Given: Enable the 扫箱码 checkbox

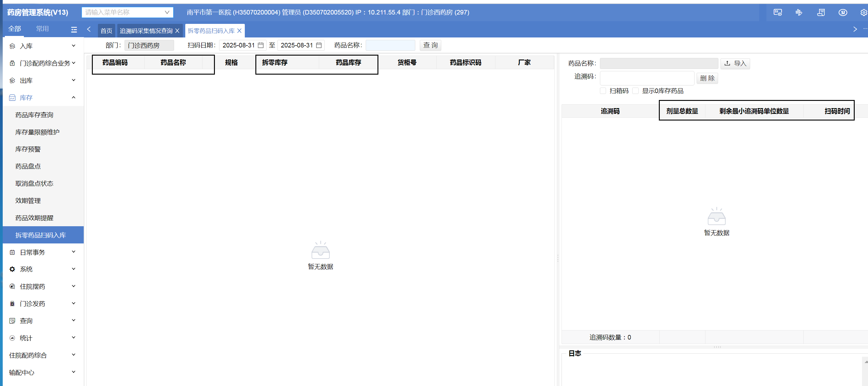Looking at the screenshot, I should (x=603, y=91).
